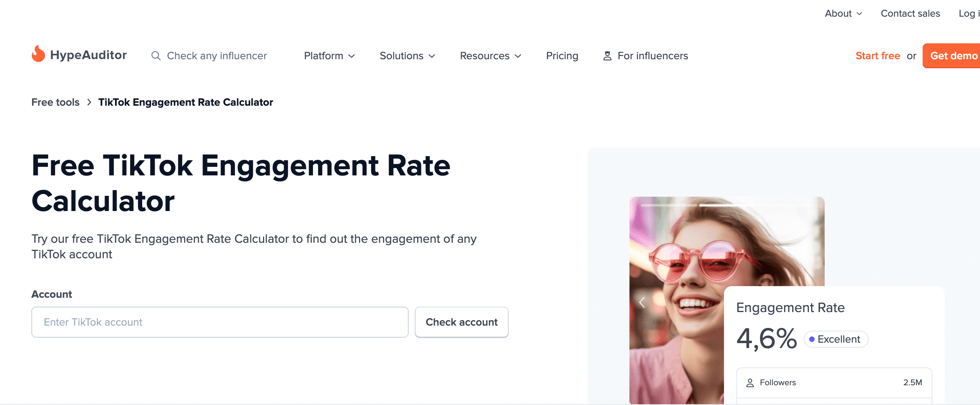Click the For influencers person icon
The image size is (980, 405).
pos(607,56)
